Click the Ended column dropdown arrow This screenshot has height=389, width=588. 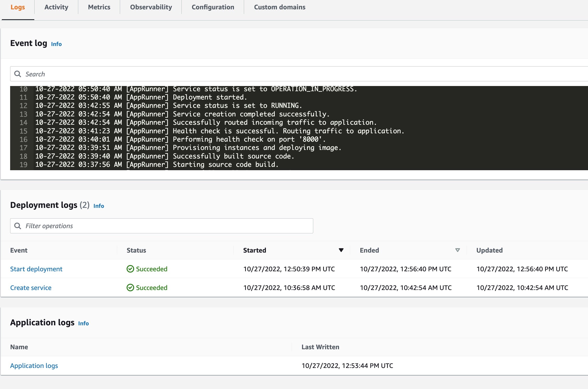click(x=456, y=250)
